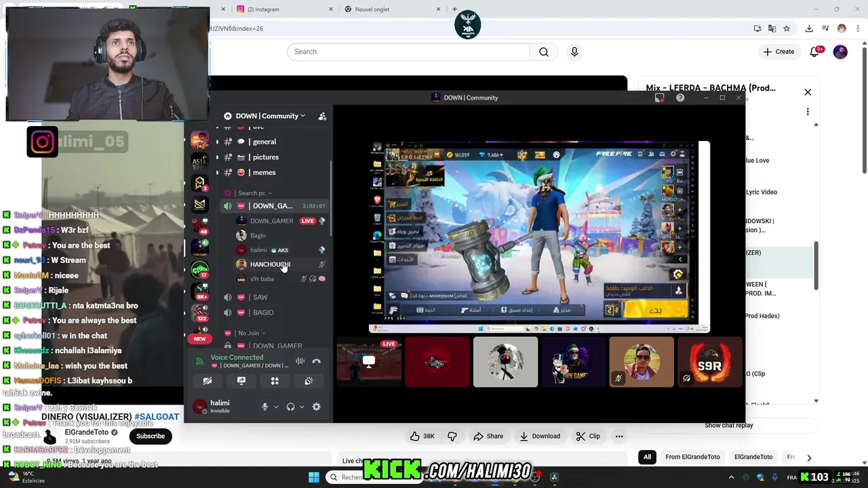Select the LIVE stream participant tile
This screenshot has height=488, width=868.
pyautogui.click(x=369, y=362)
